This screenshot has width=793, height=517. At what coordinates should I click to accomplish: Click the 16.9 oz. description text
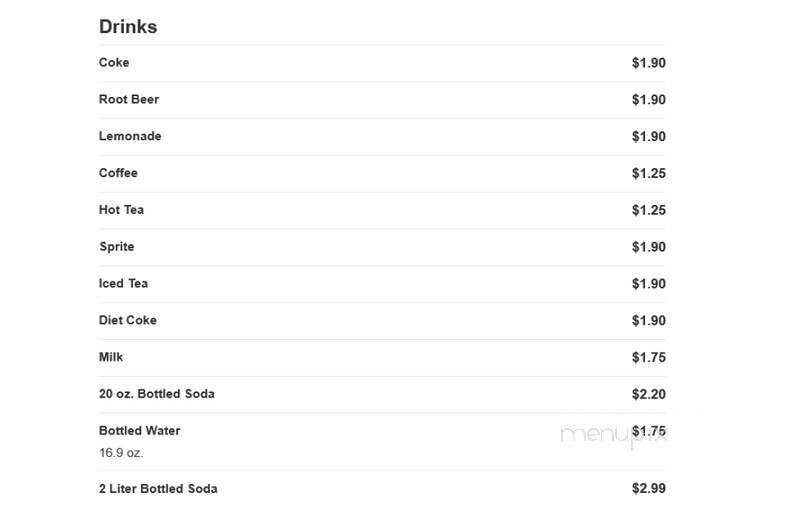point(121,453)
